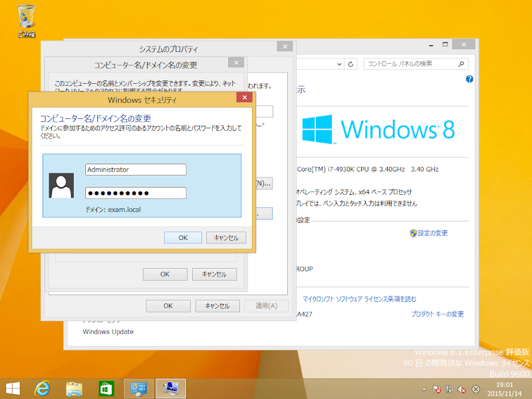The height and width of the screenshot is (399, 532).
Task: Show hidden tray icons arrow
Action: [x=424, y=389]
